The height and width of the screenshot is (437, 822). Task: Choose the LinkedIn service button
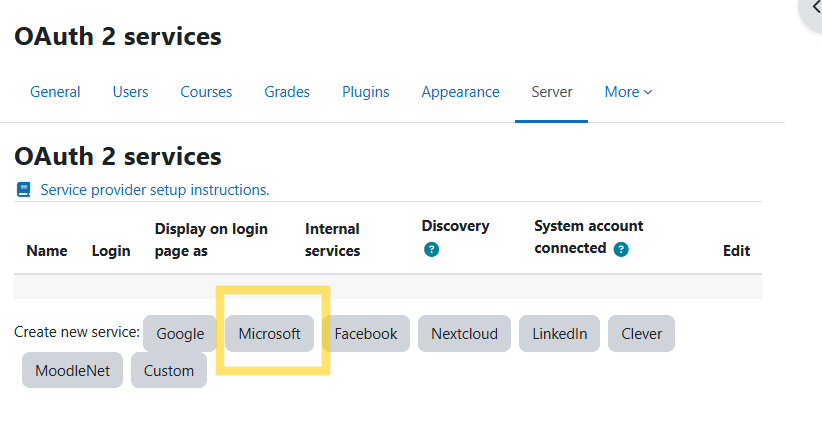coord(560,334)
